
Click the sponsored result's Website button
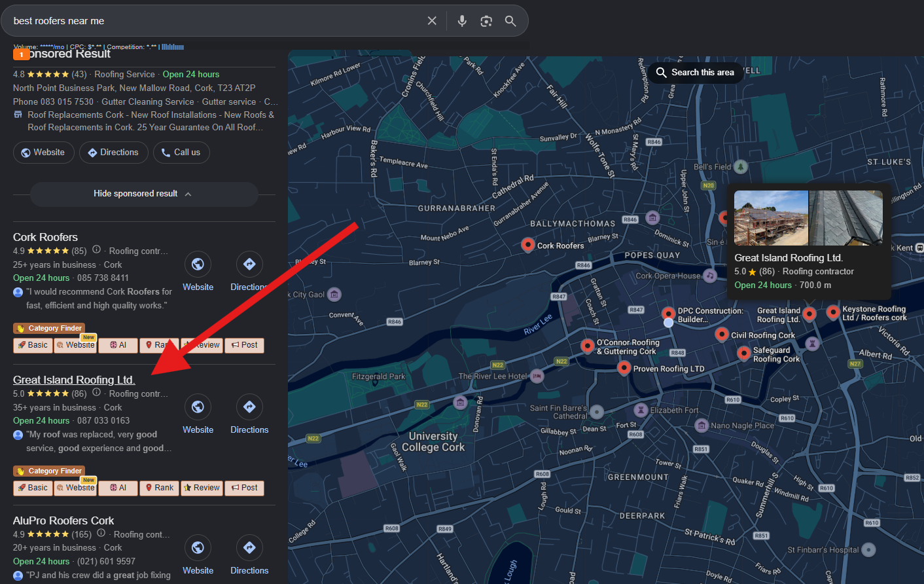click(43, 153)
